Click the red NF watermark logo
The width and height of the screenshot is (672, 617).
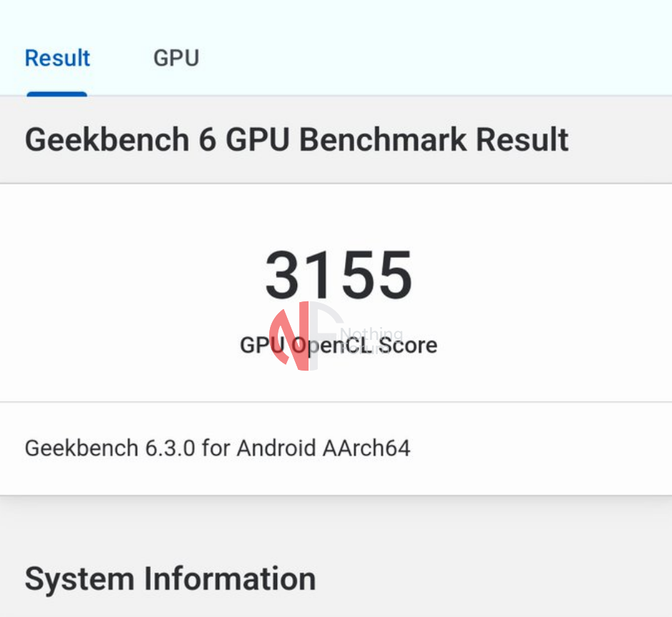294,336
